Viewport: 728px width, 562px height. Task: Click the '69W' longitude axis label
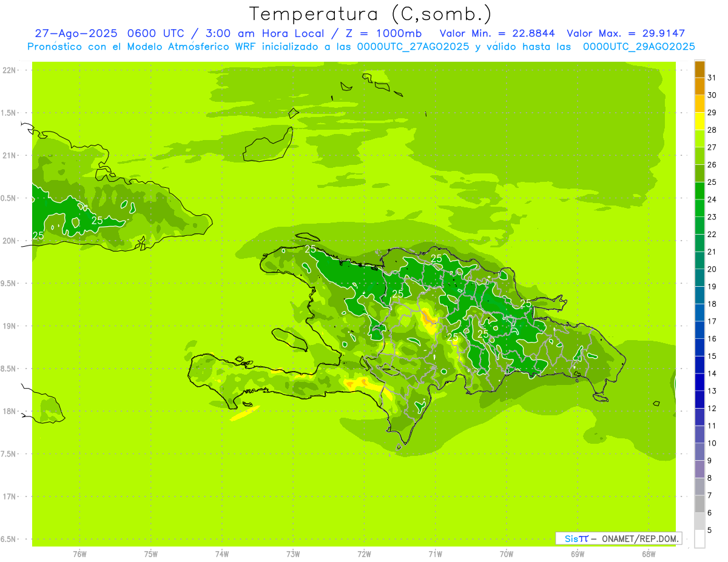point(578,554)
